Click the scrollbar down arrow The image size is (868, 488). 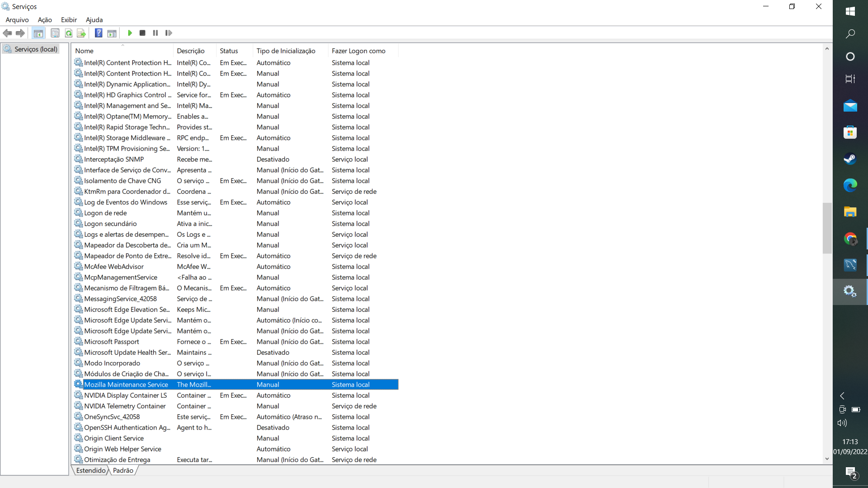[x=827, y=459]
